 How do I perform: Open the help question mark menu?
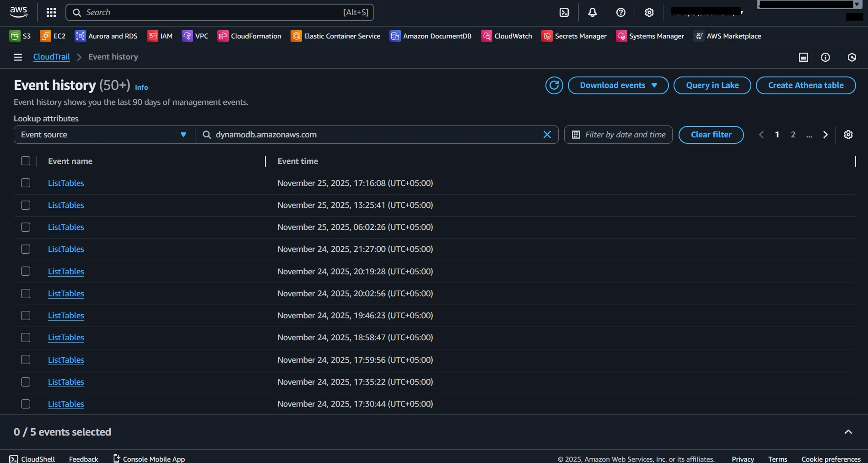click(620, 12)
